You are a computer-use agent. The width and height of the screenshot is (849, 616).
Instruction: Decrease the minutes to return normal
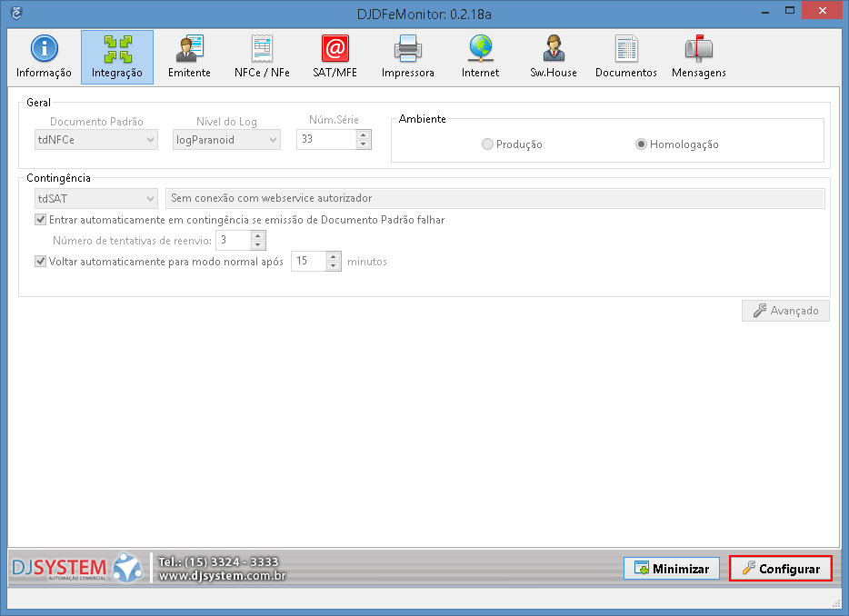pos(334,266)
